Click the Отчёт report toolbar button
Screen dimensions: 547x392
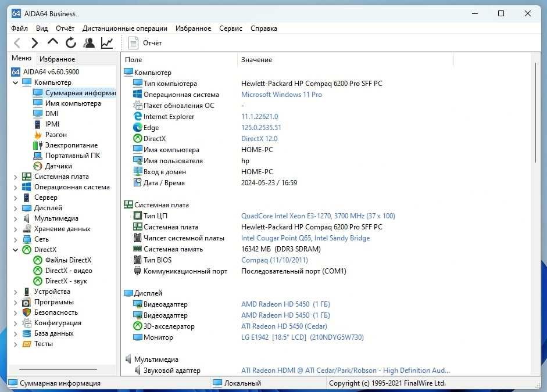(145, 43)
